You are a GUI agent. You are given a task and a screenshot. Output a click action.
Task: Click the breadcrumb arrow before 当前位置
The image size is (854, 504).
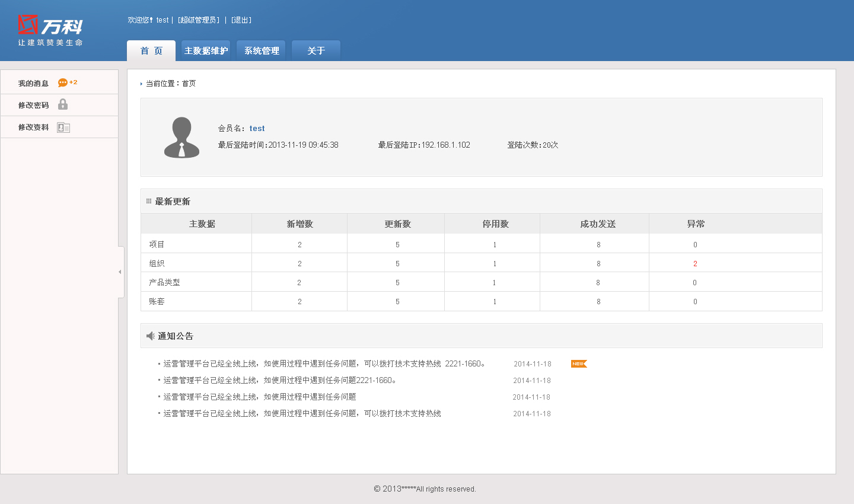tap(141, 84)
